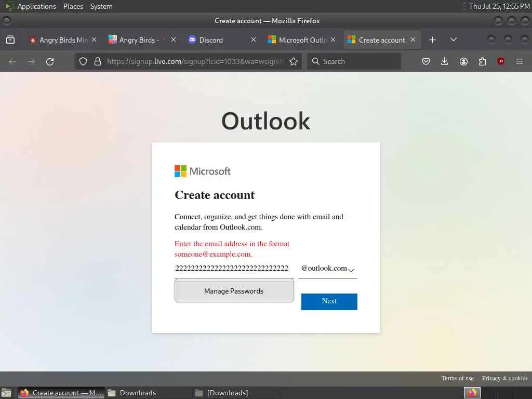Screen dimensions: 532x399
Task: Click the site security padlock icon
Action: (98, 61)
